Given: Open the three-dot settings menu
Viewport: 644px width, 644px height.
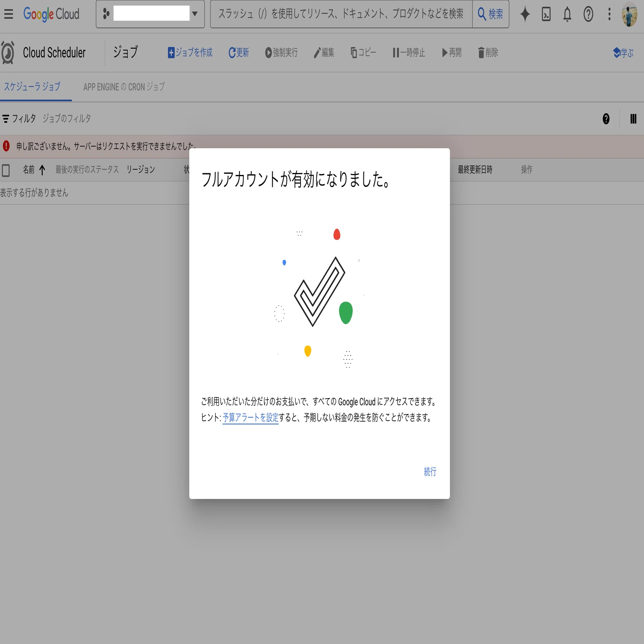Looking at the screenshot, I should (609, 14).
